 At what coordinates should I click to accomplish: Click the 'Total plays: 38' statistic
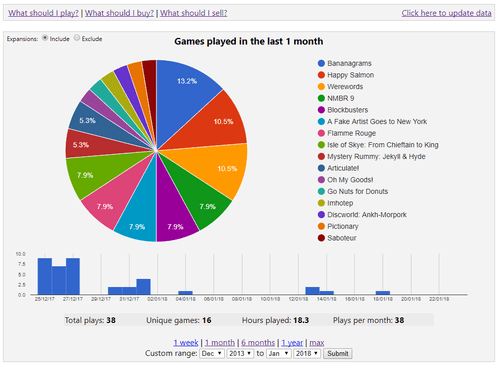(x=90, y=320)
